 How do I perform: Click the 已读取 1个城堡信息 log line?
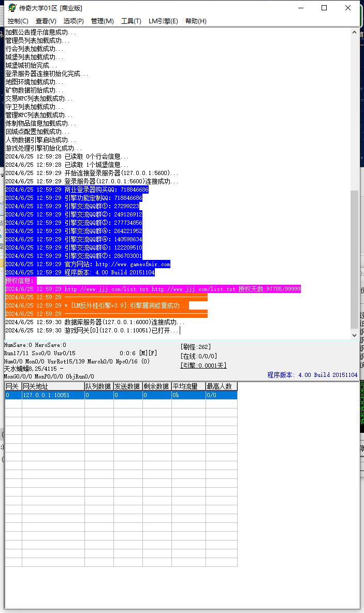click(x=67, y=165)
